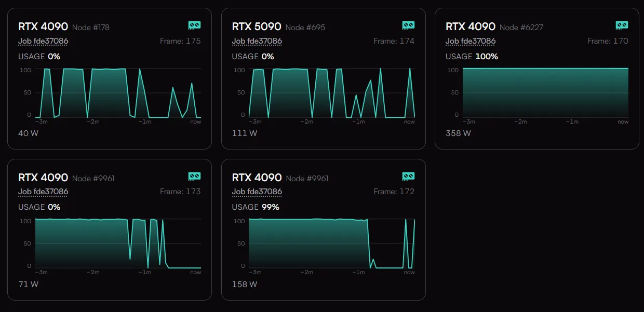
Task: Click the 111 W power reading
Action: 245,133
